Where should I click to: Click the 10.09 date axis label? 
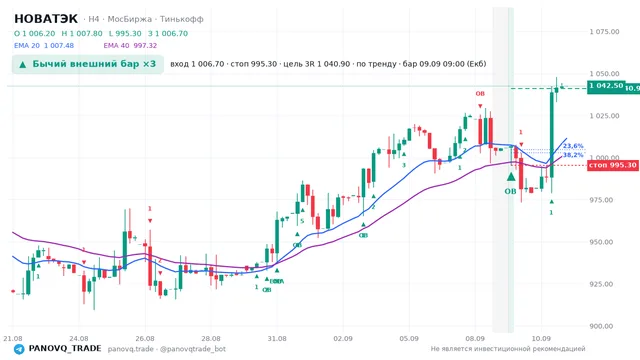pyautogui.click(x=541, y=338)
